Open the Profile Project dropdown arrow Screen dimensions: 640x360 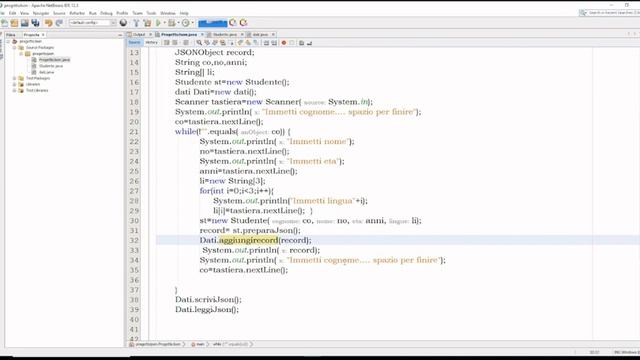[193, 23]
